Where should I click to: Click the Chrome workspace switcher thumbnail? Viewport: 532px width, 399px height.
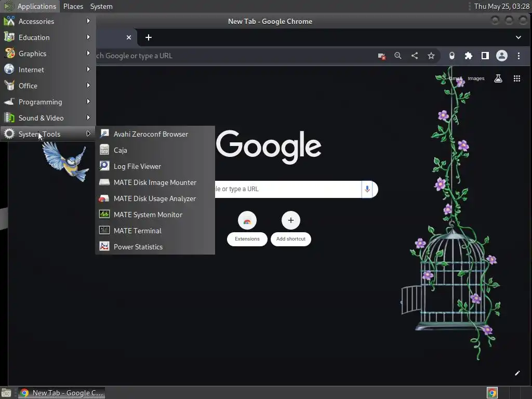coord(493,393)
